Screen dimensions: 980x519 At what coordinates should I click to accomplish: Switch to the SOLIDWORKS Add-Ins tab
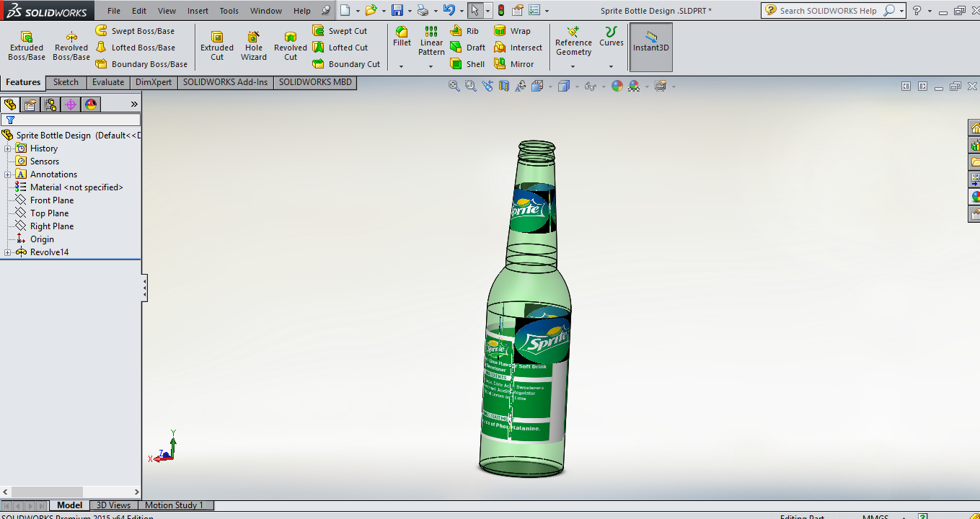click(x=225, y=82)
